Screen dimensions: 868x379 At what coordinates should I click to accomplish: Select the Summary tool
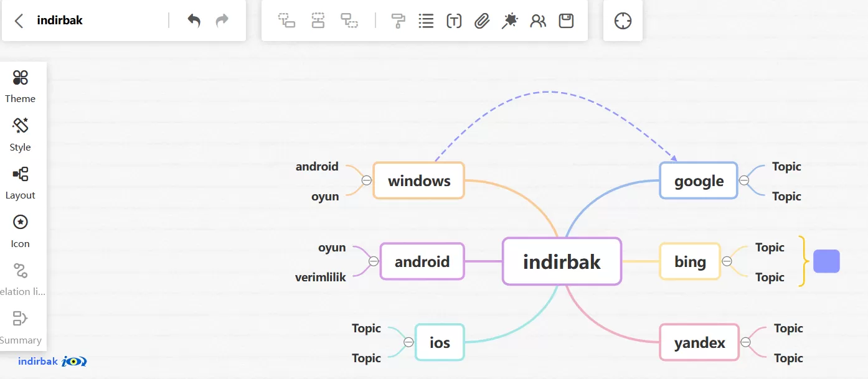21,327
